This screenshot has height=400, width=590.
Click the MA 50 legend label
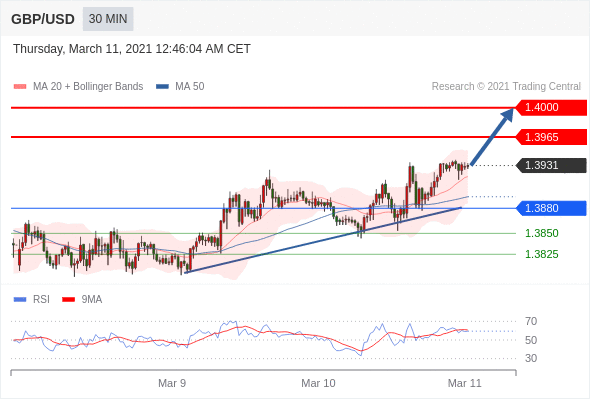pyautogui.click(x=190, y=87)
